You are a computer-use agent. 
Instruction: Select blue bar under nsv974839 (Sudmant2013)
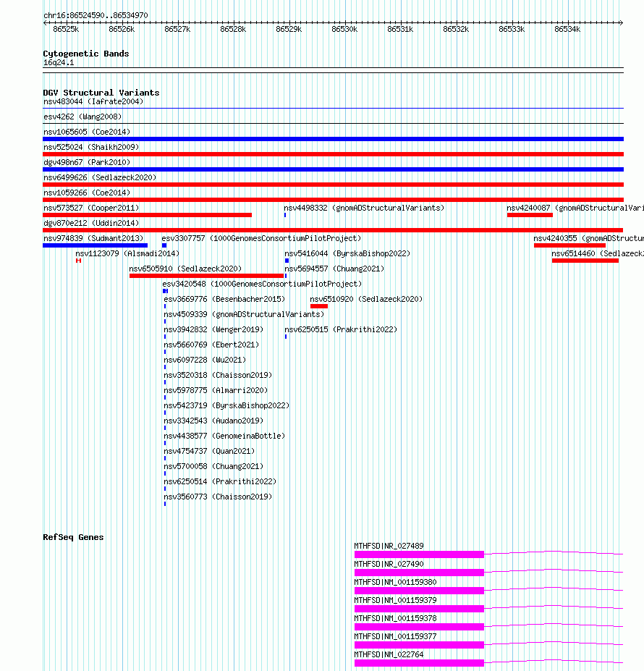95,245
